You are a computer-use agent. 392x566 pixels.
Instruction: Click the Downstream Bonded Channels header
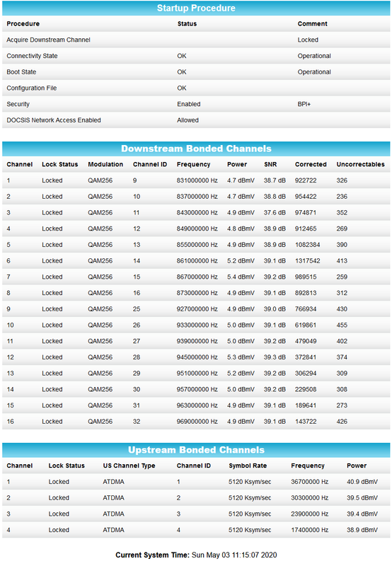196,149
